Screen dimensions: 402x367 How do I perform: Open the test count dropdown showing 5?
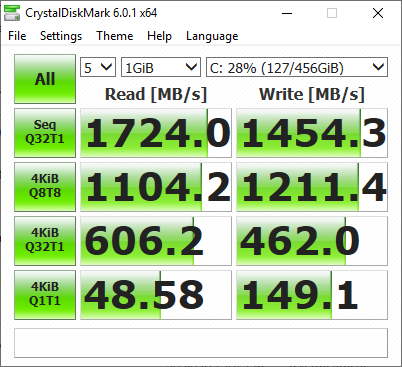[x=98, y=67]
